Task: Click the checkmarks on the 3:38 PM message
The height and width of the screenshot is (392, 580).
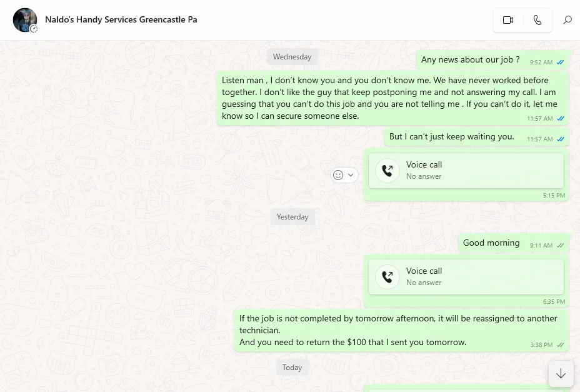Action: 559,344
